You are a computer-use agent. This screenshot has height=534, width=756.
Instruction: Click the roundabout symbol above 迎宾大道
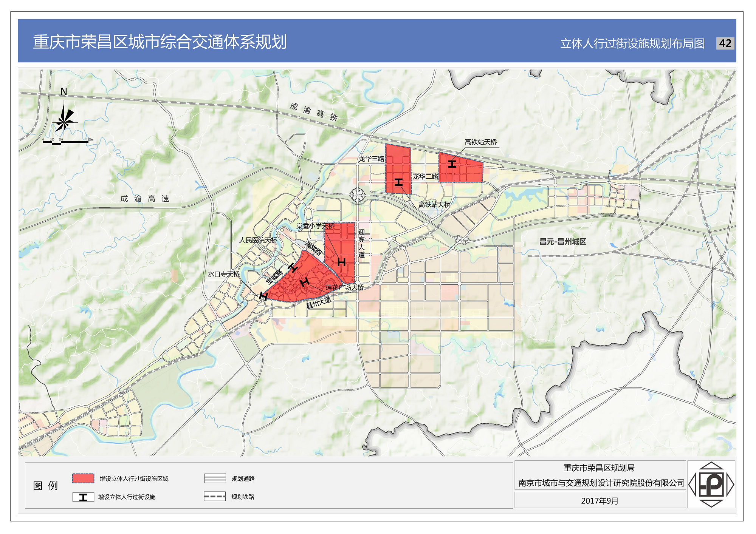tap(357, 195)
